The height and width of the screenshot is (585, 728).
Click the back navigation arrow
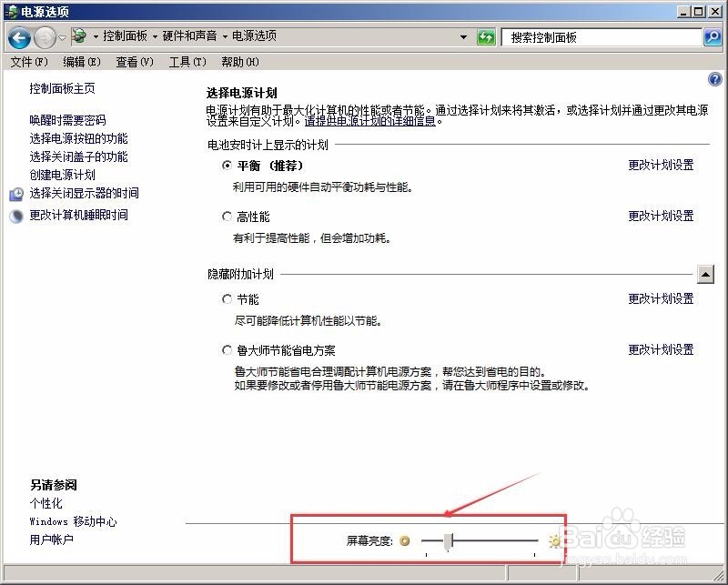[18, 38]
